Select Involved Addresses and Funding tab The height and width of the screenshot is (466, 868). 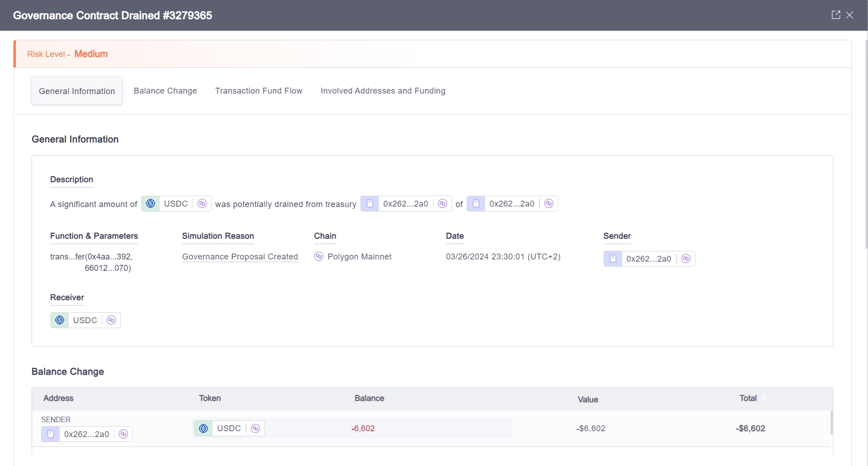(x=382, y=91)
